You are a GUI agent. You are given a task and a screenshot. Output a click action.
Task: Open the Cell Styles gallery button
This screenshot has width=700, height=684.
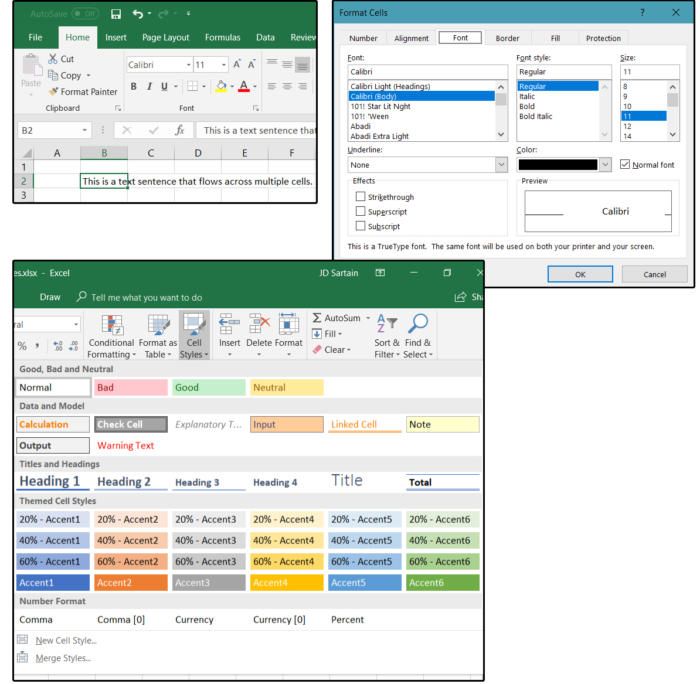click(x=194, y=335)
